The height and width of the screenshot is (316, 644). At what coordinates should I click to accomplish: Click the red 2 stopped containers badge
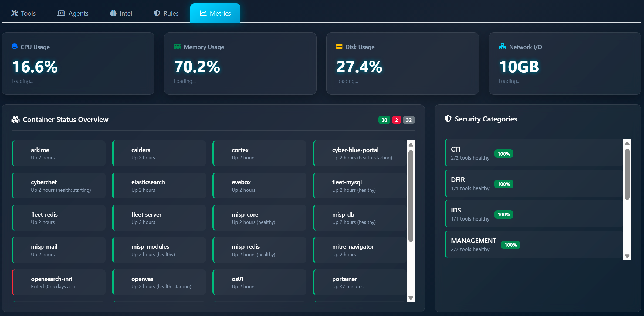(x=396, y=120)
